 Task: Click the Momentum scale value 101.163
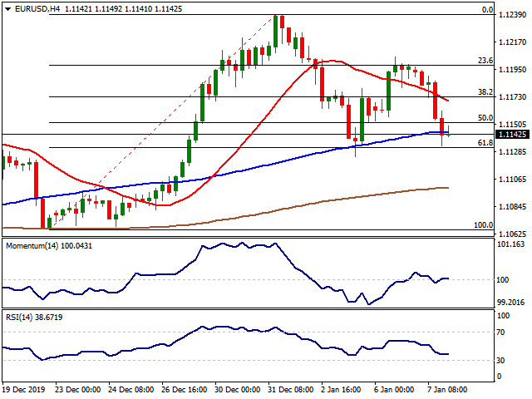(x=510, y=244)
